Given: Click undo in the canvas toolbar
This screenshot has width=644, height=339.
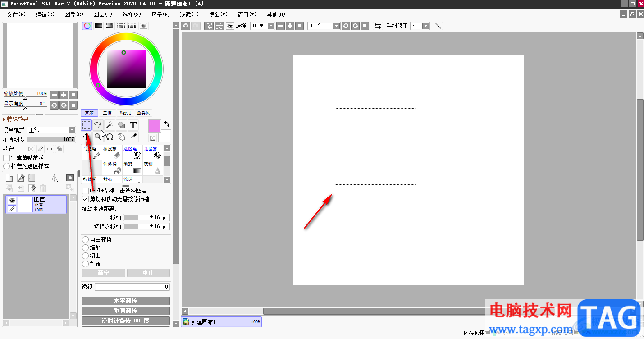Looking at the screenshot, I should (185, 26).
